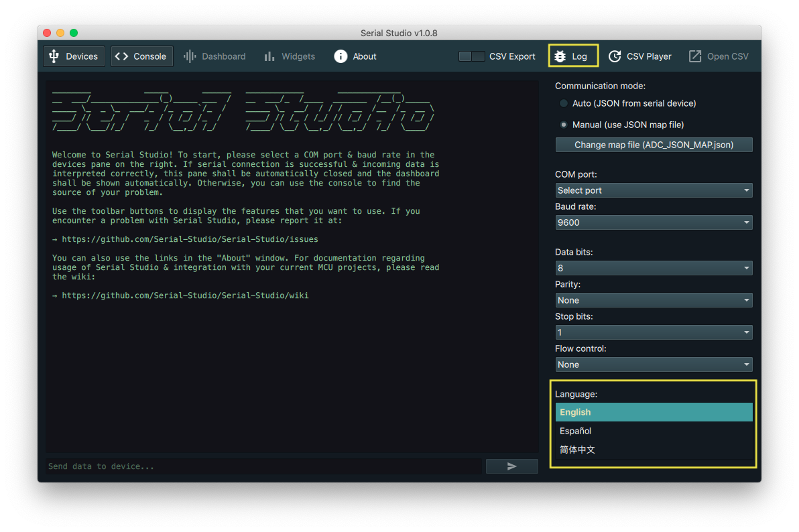
Task: Open the Log settings gear icon
Action: (x=560, y=56)
